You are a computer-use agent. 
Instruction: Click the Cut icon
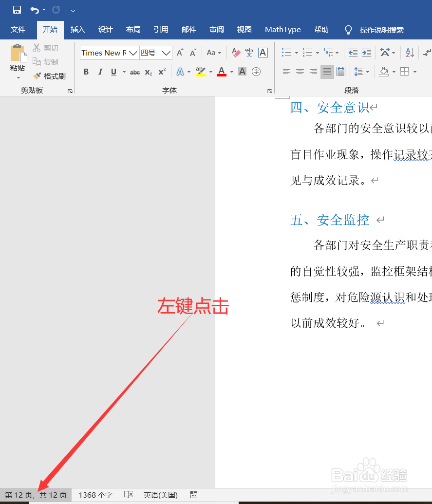37,48
